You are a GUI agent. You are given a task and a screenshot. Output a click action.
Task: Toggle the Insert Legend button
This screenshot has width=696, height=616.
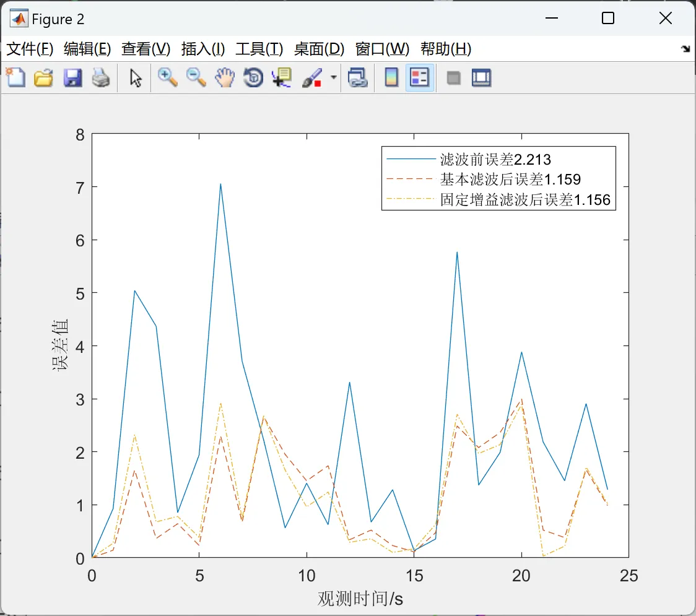(x=419, y=77)
